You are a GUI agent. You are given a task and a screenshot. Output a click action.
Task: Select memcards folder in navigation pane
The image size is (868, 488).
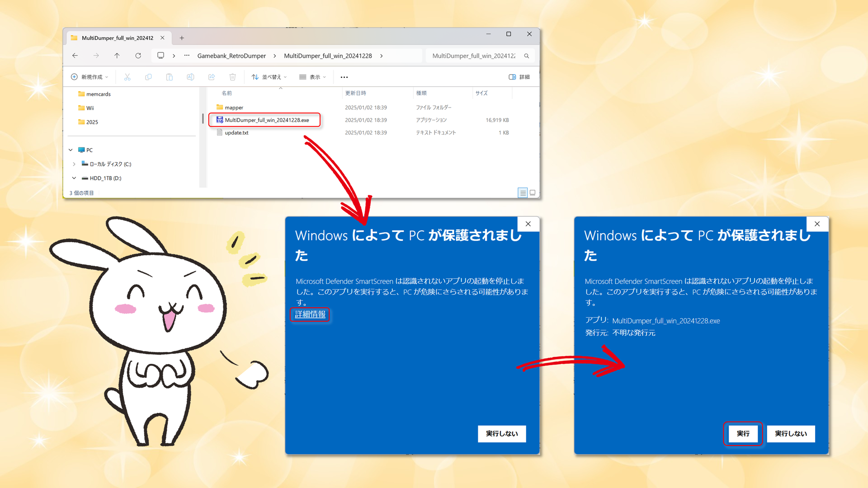[94, 94]
